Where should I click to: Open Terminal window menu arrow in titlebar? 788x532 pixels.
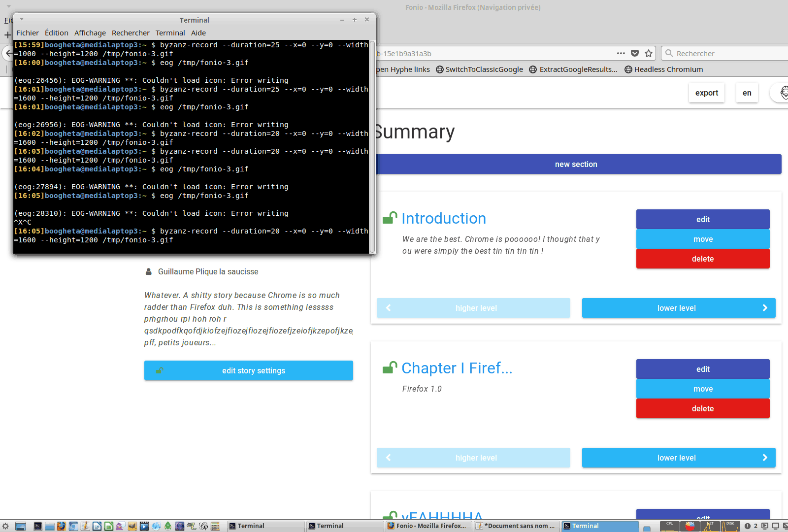click(22, 19)
